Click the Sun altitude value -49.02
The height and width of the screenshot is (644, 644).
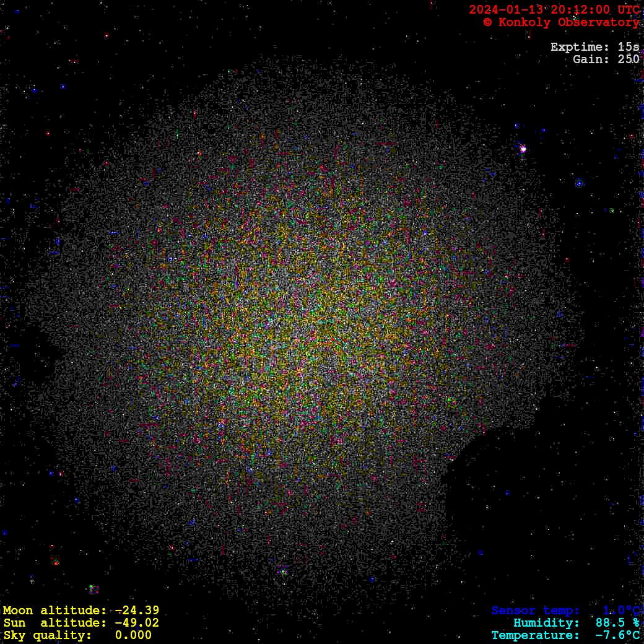[137, 623]
